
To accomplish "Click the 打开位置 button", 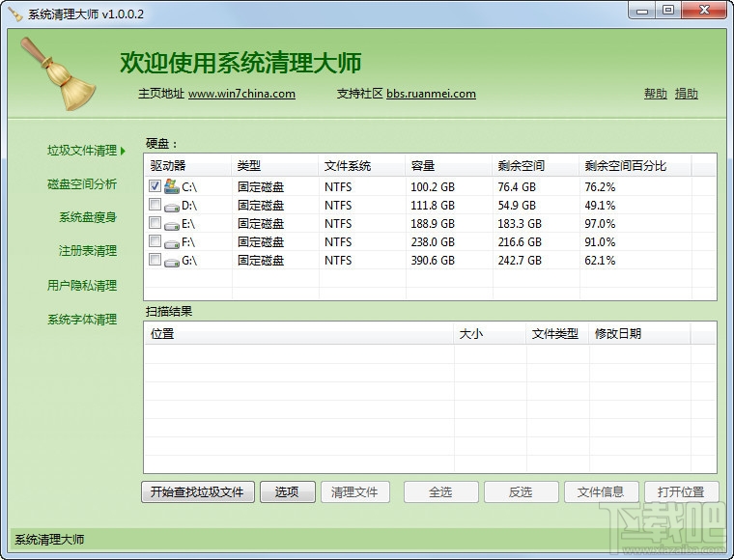I will pos(681,491).
